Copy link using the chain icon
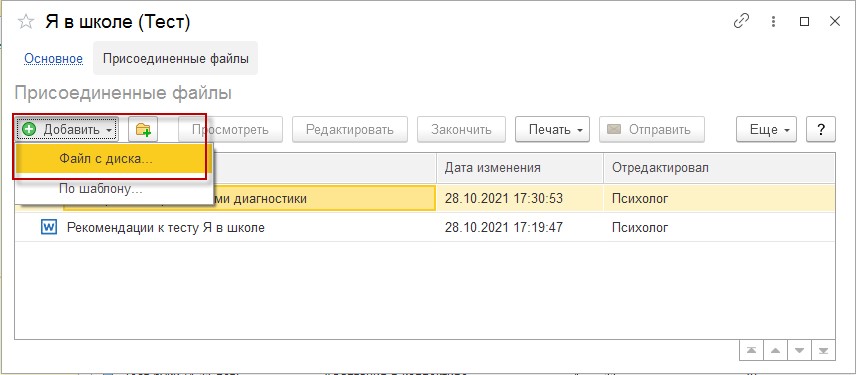This screenshot has height=375, width=856. tap(741, 21)
